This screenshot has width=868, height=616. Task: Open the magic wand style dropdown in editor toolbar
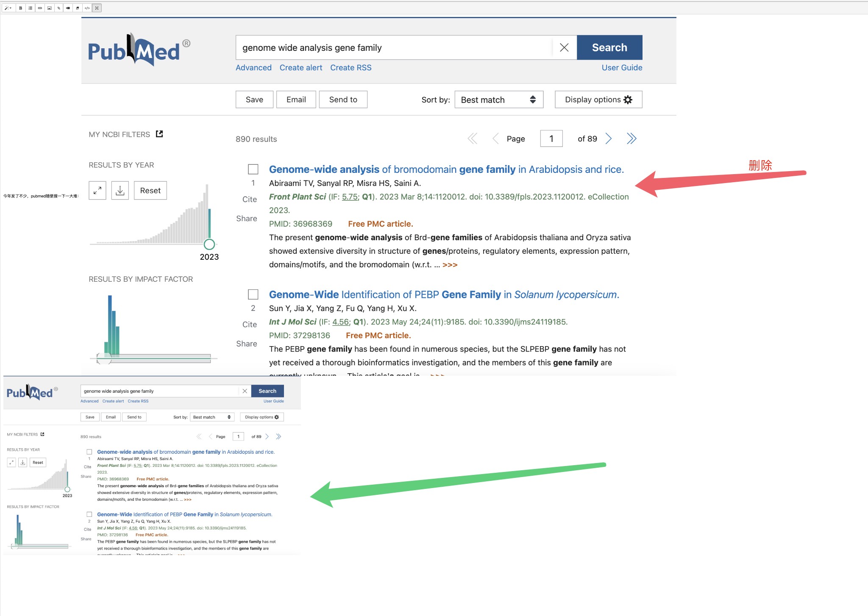pyautogui.click(x=8, y=8)
